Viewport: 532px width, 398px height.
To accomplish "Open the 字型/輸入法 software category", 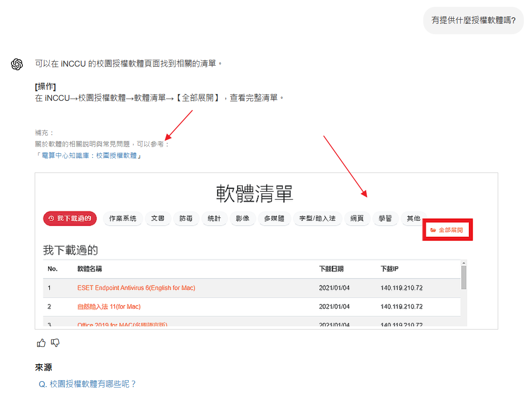I will point(318,218).
